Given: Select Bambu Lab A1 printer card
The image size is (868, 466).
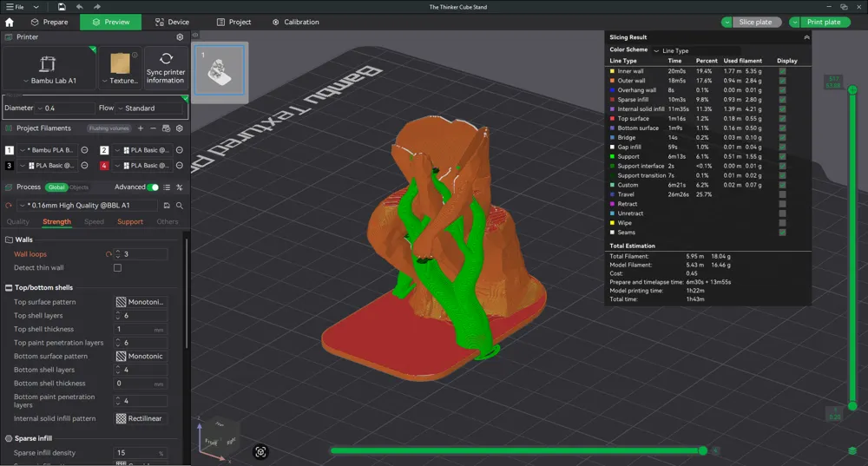Looking at the screenshot, I should pos(49,68).
